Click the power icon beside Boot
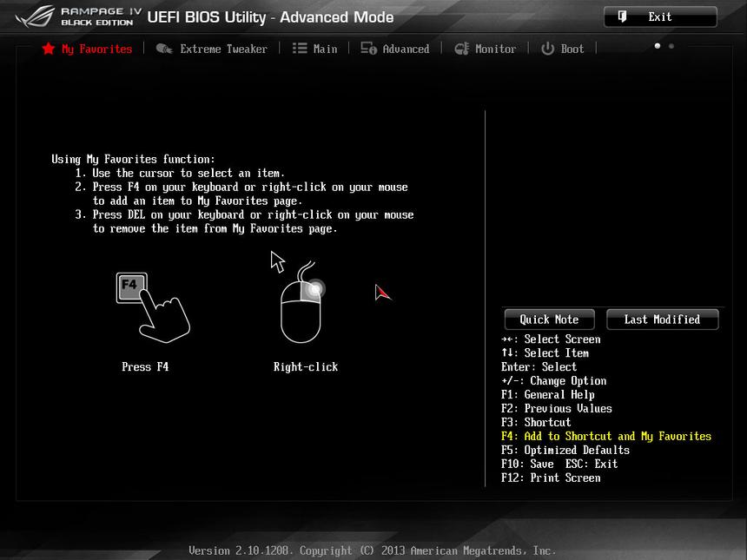747x560 pixels. [547, 49]
